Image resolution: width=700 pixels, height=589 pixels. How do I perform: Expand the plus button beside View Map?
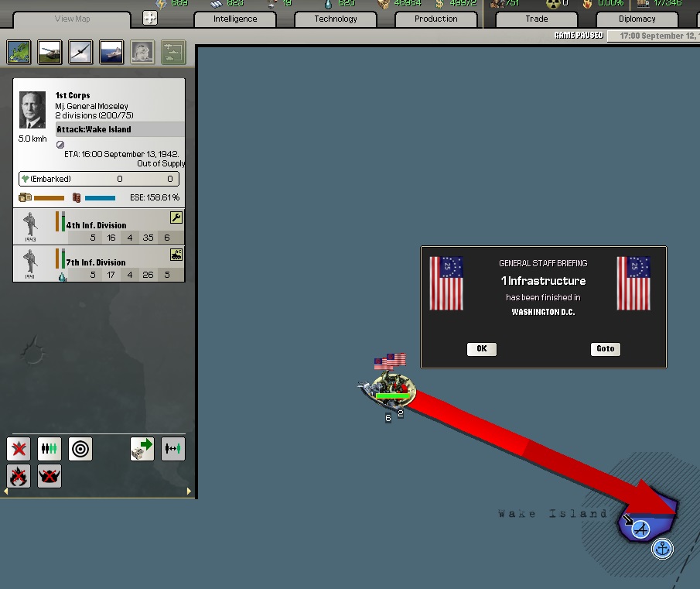150,18
